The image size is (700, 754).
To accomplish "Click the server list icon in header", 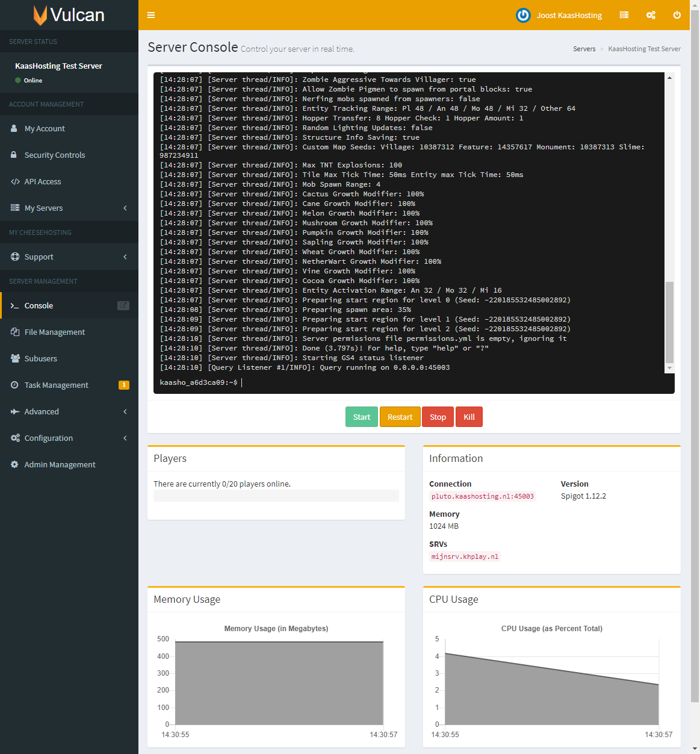I will pos(624,15).
